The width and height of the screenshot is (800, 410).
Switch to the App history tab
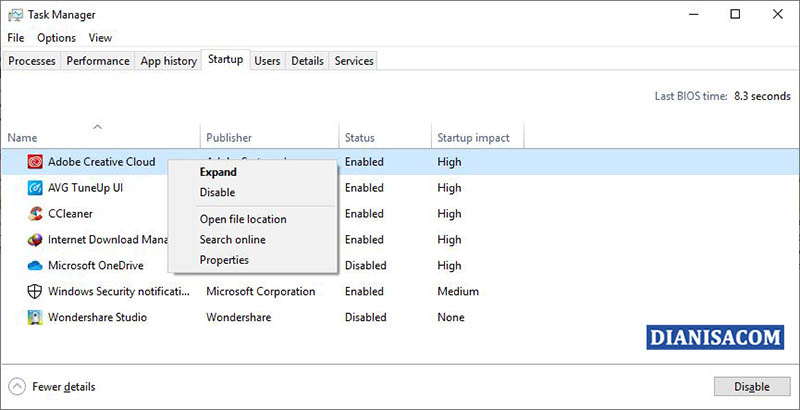pos(168,61)
